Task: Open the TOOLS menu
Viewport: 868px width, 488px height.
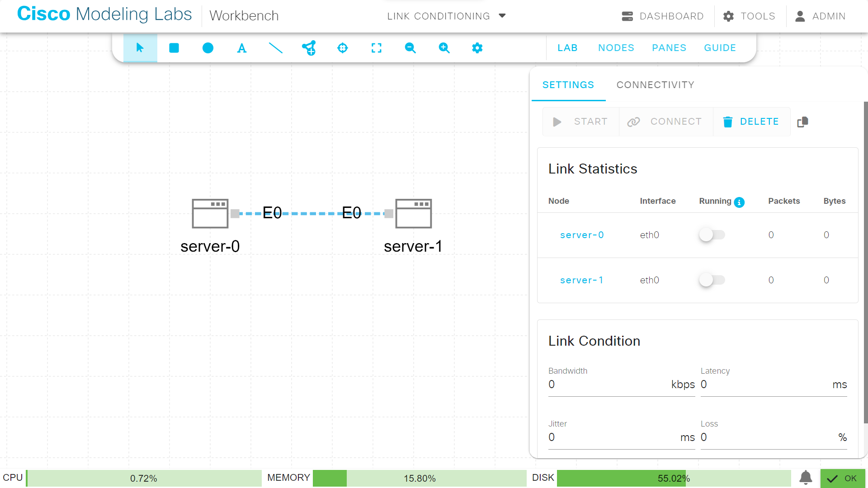Action: pyautogui.click(x=749, y=16)
